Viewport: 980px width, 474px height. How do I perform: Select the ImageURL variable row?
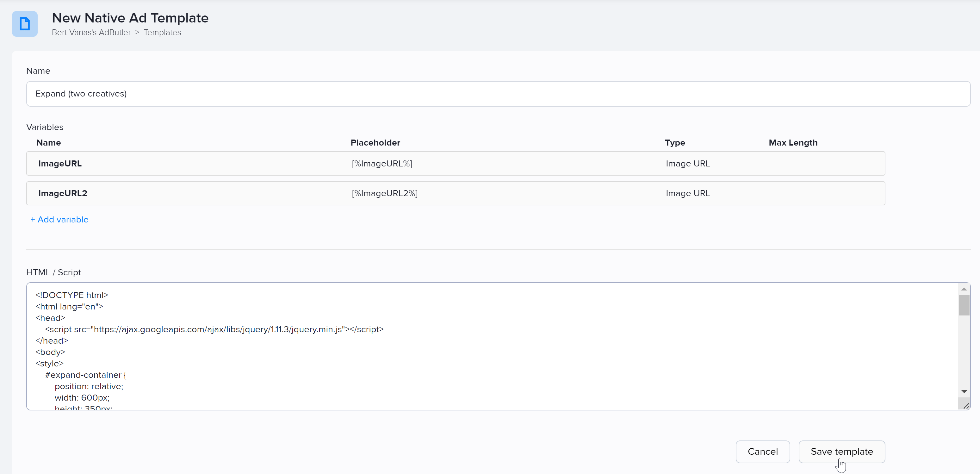pyautogui.click(x=60, y=164)
